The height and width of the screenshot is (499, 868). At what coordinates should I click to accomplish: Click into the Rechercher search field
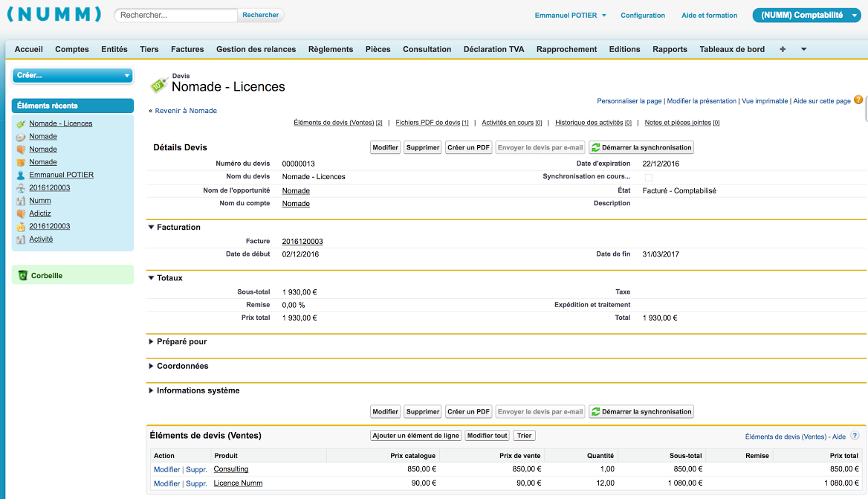pyautogui.click(x=176, y=15)
